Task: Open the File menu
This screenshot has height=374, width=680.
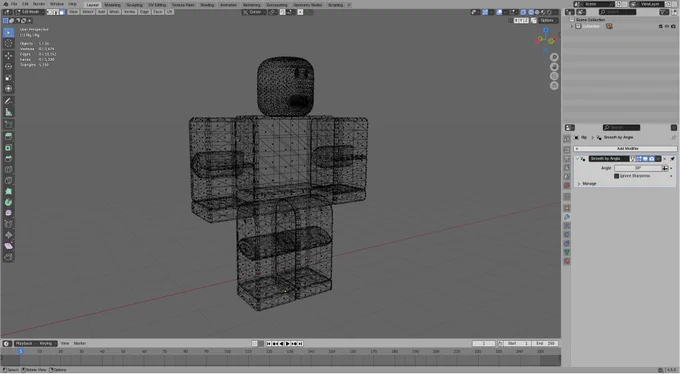Action: (14, 4)
